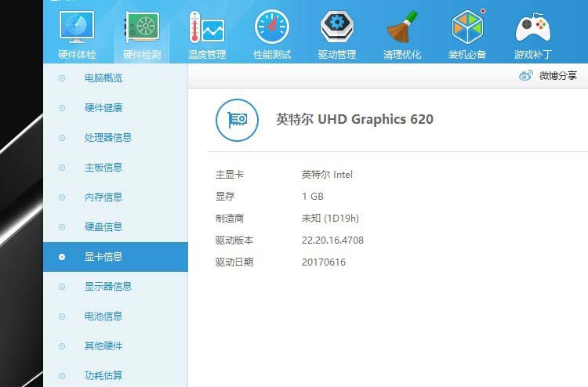
Task: Go to 电池信息 sidebar item
Action: [x=115, y=316]
